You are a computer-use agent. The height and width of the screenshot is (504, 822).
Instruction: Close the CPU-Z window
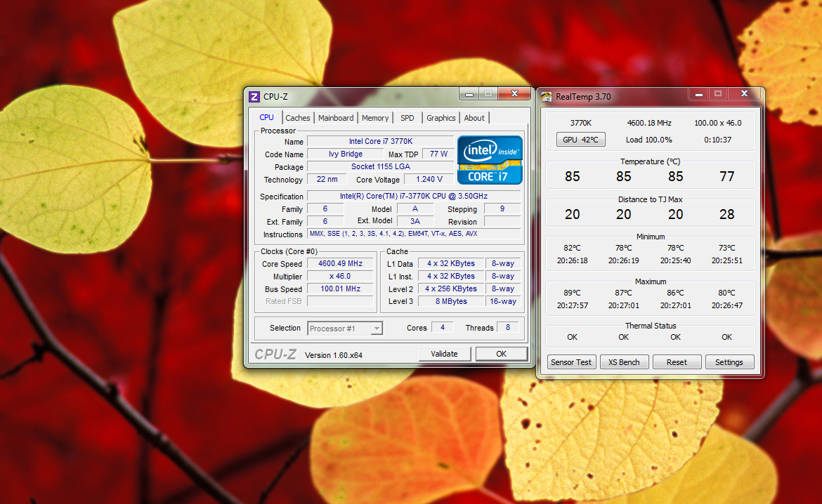click(514, 94)
